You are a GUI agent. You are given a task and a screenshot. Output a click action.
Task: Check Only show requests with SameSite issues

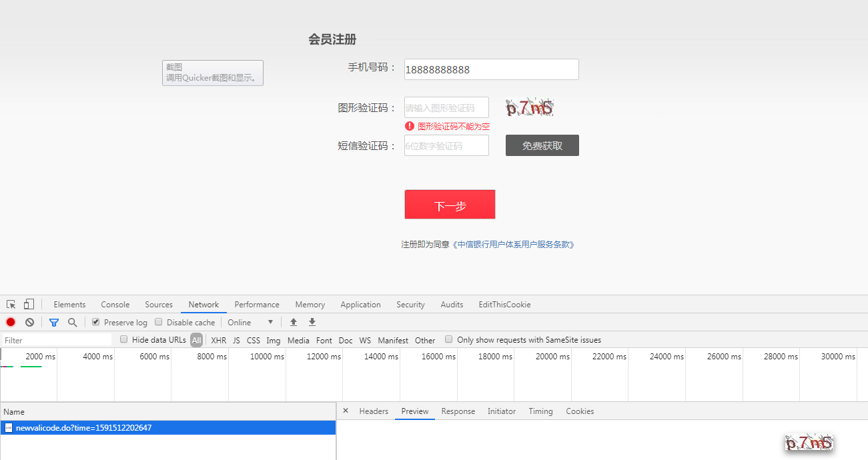click(449, 339)
